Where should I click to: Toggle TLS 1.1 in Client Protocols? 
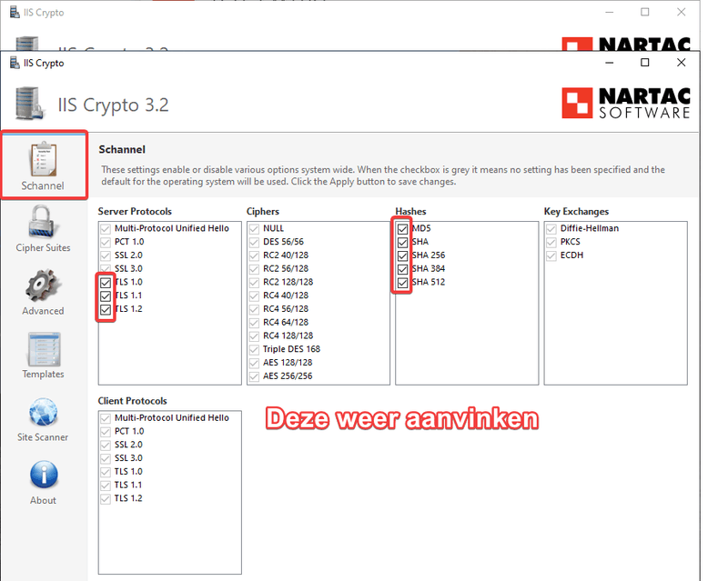tap(106, 486)
